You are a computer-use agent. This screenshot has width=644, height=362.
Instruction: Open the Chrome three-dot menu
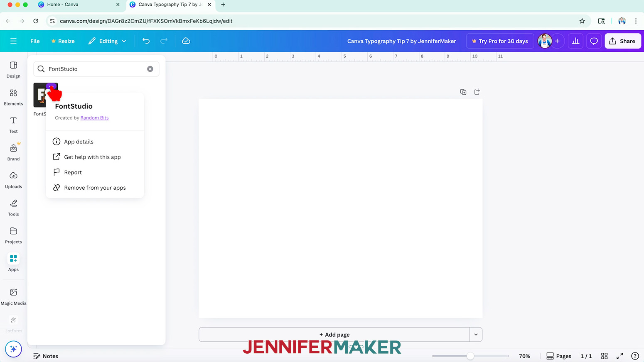[636, 21]
